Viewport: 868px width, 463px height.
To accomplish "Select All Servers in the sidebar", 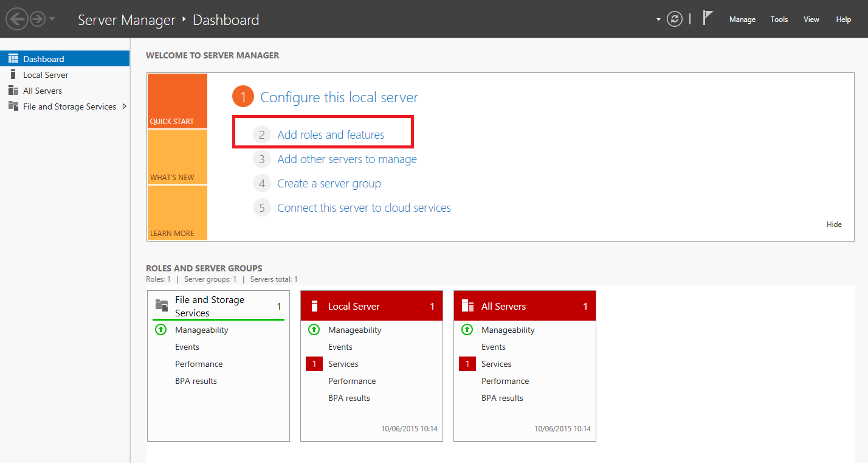I will point(65,91).
